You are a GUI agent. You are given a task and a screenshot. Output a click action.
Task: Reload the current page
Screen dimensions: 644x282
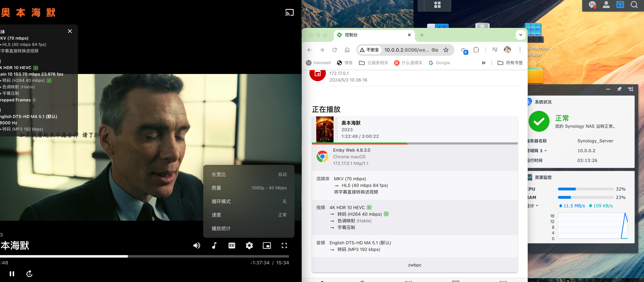[x=335, y=50]
